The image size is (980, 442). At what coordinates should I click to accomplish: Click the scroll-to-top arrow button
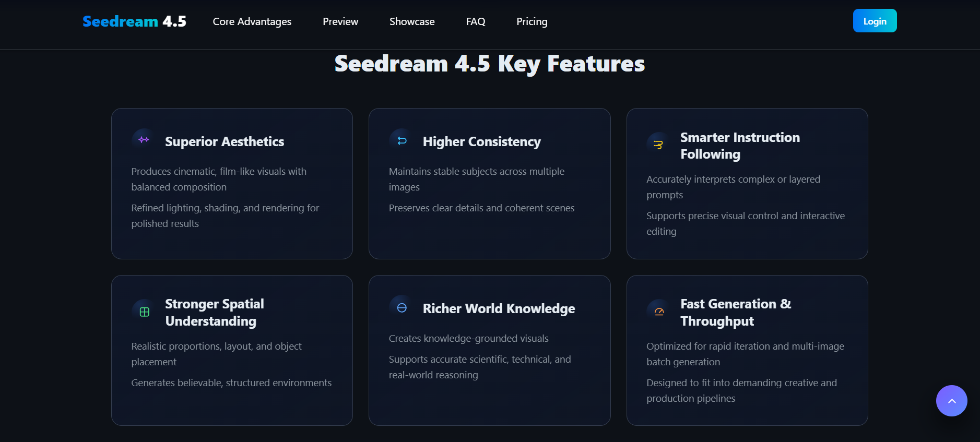pos(951,401)
